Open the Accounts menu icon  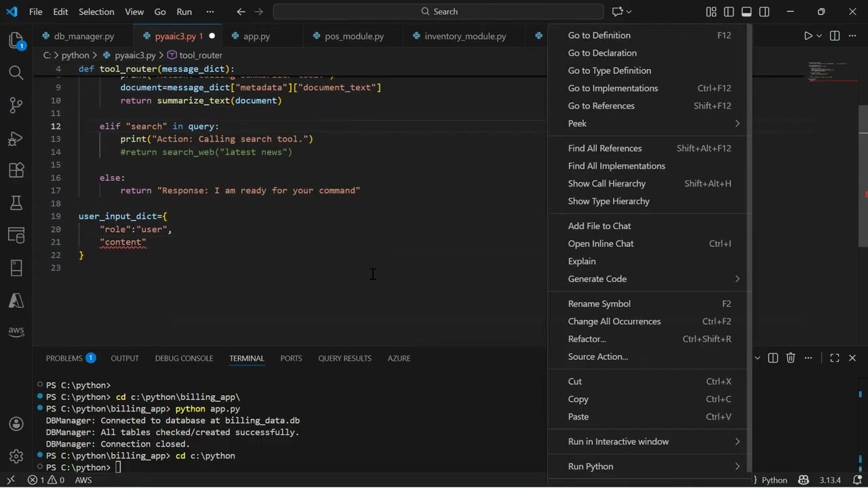click(16, 424)
